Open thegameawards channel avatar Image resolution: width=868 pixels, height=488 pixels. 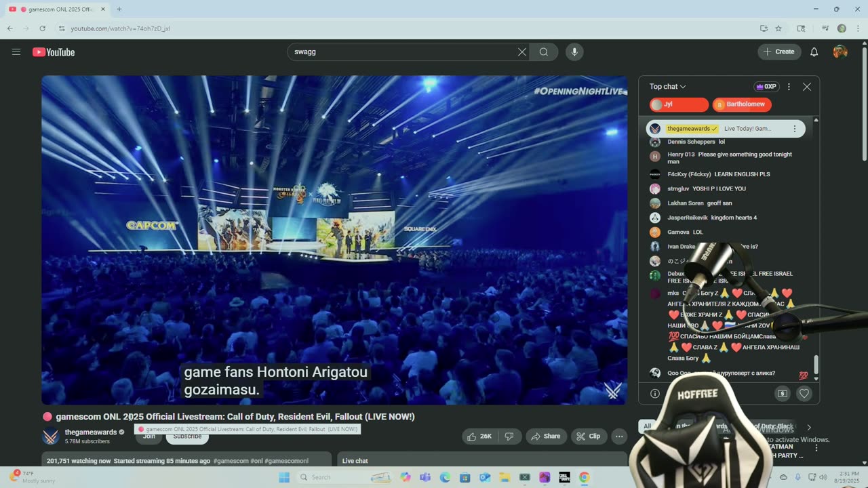51,436
